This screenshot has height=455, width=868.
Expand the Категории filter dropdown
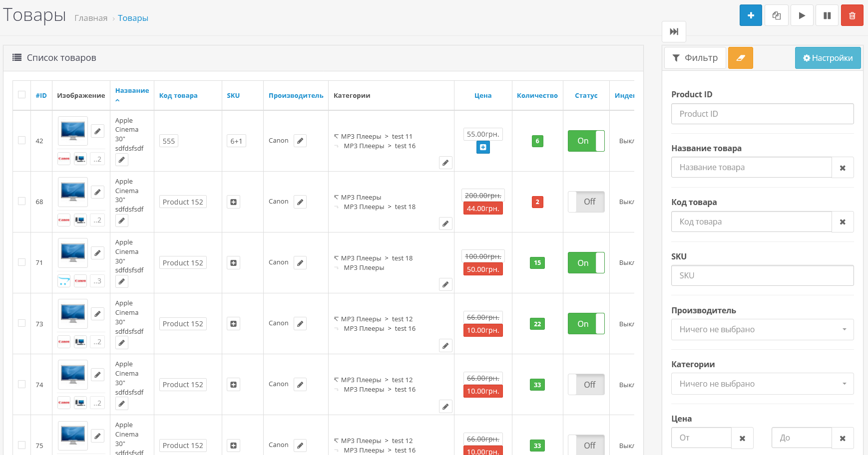[762, 384]
